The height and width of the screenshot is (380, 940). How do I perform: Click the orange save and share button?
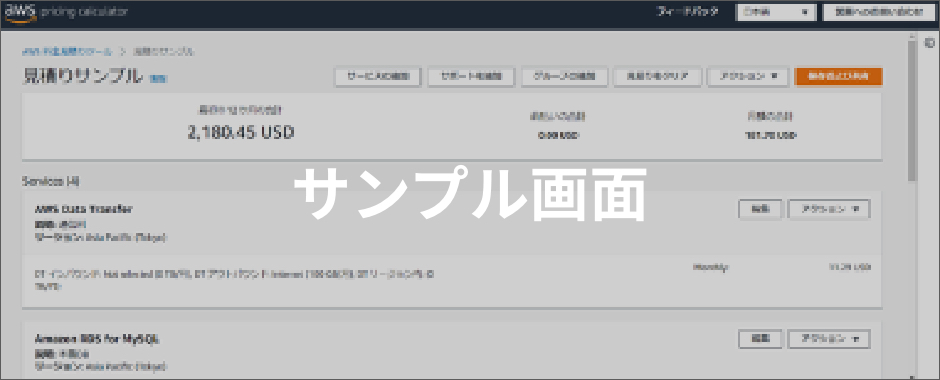(x=838, y=77)
